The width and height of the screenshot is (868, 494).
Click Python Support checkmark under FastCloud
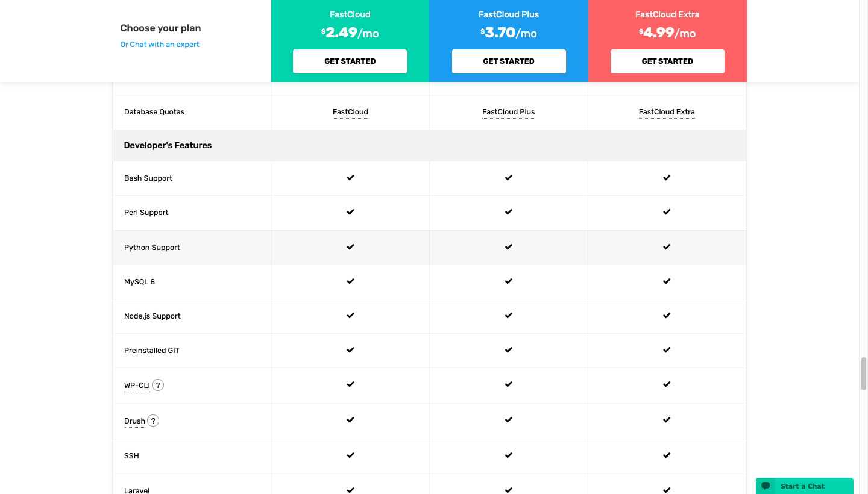click(x=350, y=247)
